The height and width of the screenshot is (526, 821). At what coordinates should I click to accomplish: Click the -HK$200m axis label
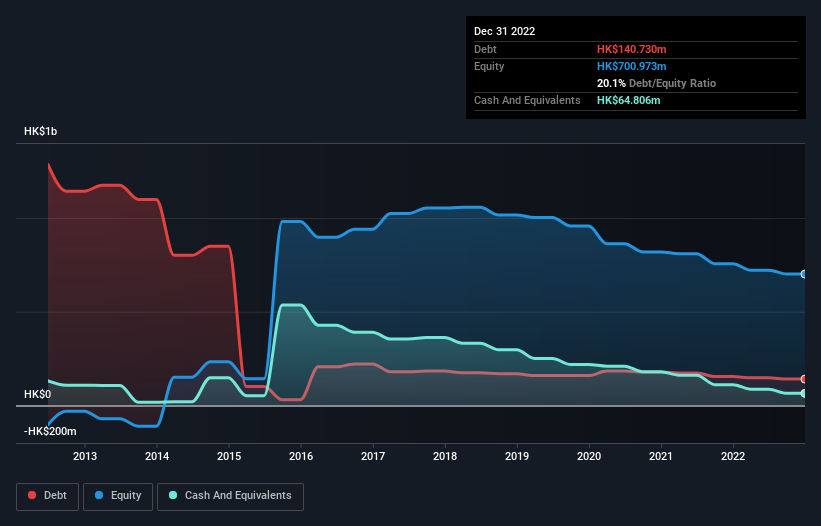pos(50,431)
